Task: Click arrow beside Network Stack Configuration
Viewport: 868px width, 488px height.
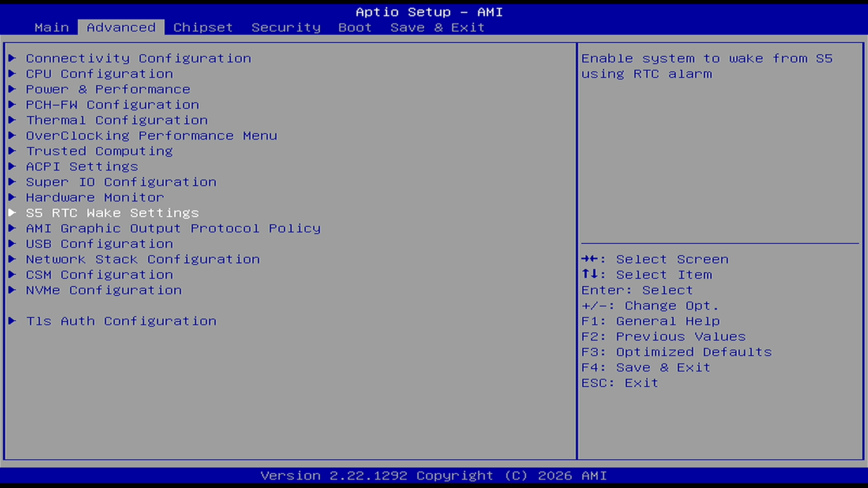Action: click(x=12, y=259)
